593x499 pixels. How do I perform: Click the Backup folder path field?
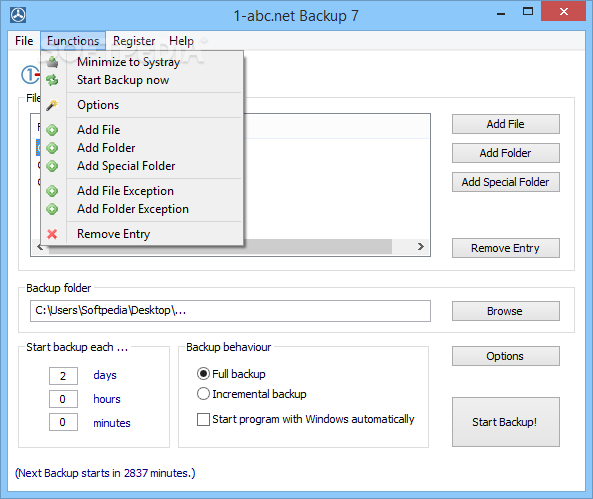[x=230, y=311]
